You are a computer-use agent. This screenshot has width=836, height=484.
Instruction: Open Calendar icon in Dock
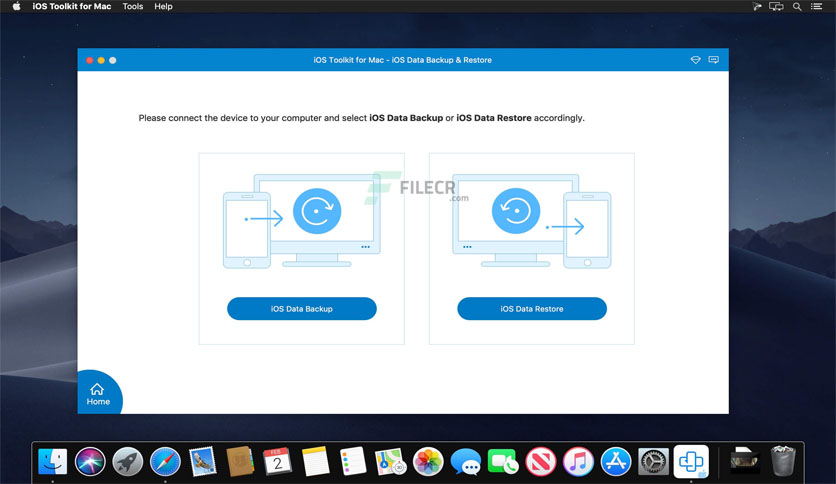point(277,462)
